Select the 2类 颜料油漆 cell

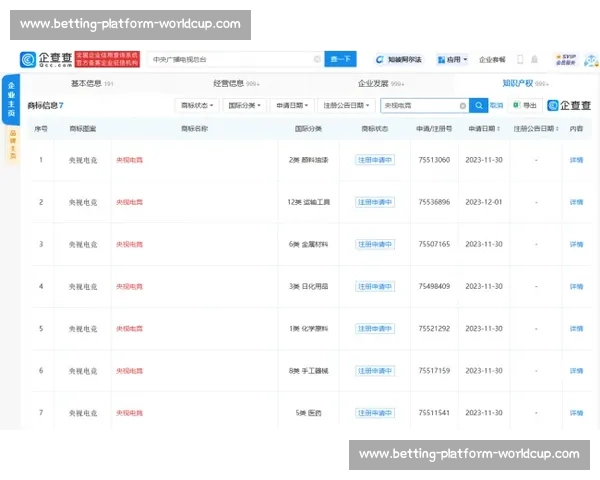coord(308,160)
